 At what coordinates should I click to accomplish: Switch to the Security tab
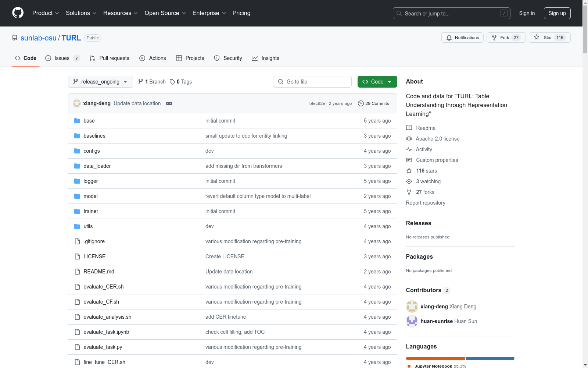[228, 58]
